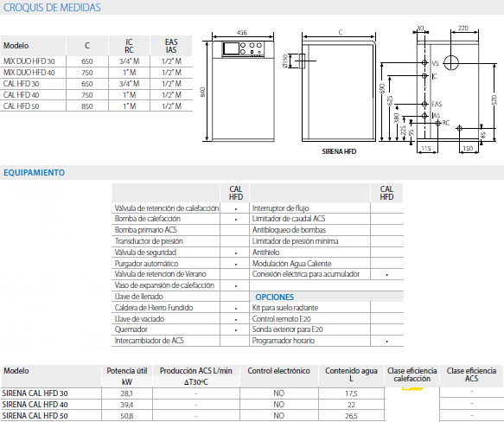
Task: Click the flue outlet circle in rear diagram
Action: coord(451,62)
